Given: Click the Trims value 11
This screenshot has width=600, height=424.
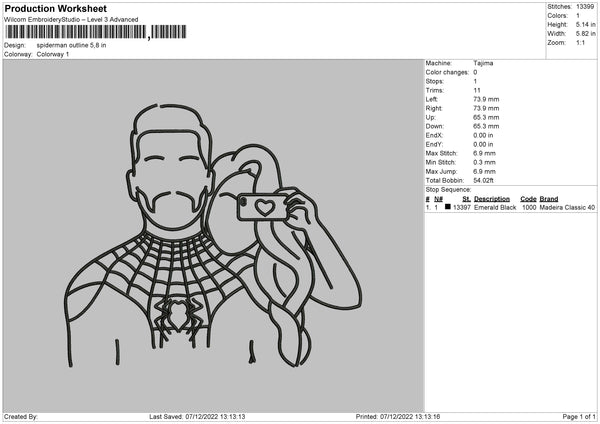Looking at the screenshot, I should point(476,90).
